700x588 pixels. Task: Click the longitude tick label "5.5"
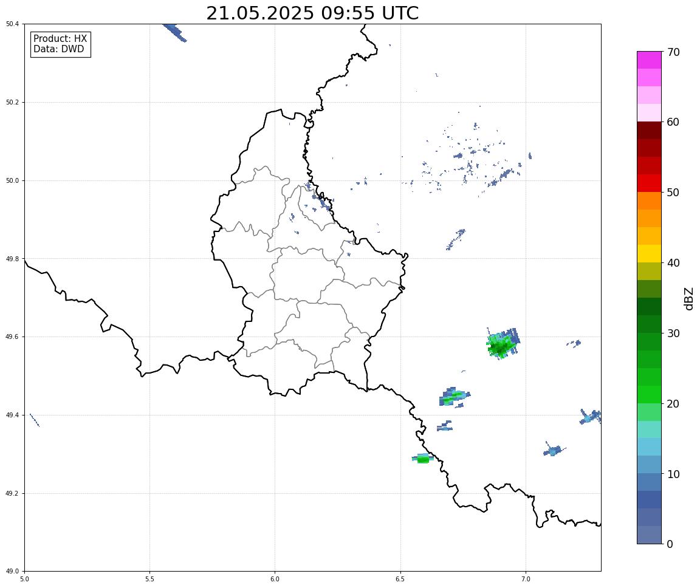pyautogui.click(x=149, y=579)
